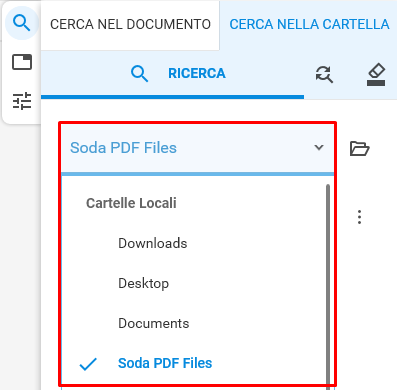This screenshot has width=397, height=390.
Task: Pick the checked Soda PDF Files entry
Action: coord(165,363)
